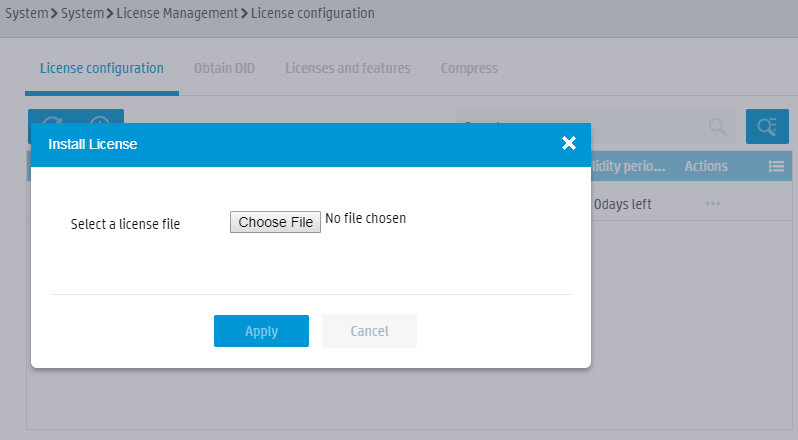Open the advanced search icon button
The height and width of the screenshot is (440, 798).
767,126
